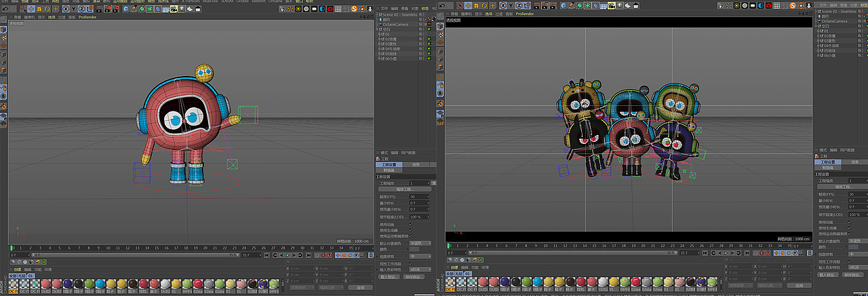Click 应用 button in left coordinate manager
The width and height of the screenshot is (868, 296).
point(360,287)
